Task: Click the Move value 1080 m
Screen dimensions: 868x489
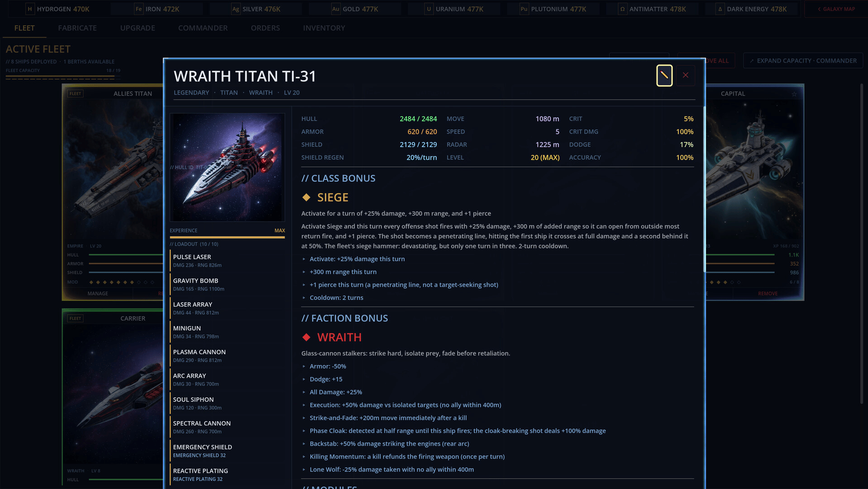Action: coord(547,119)
